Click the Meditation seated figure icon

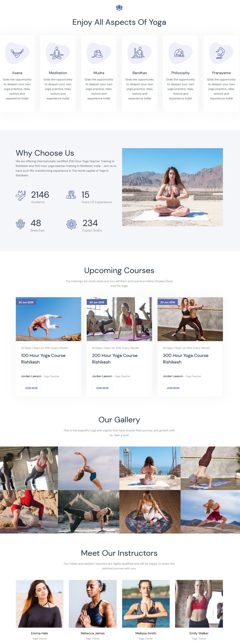pyautogui.click(x=57, y=53)
